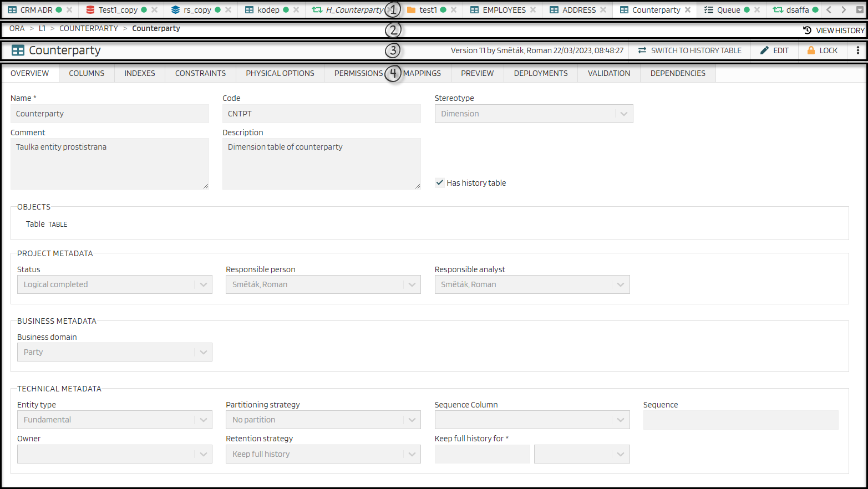Screen dimensions: 868x489
Task: Toggle the Has history table checkbox
Action: (x=440, y=183)
